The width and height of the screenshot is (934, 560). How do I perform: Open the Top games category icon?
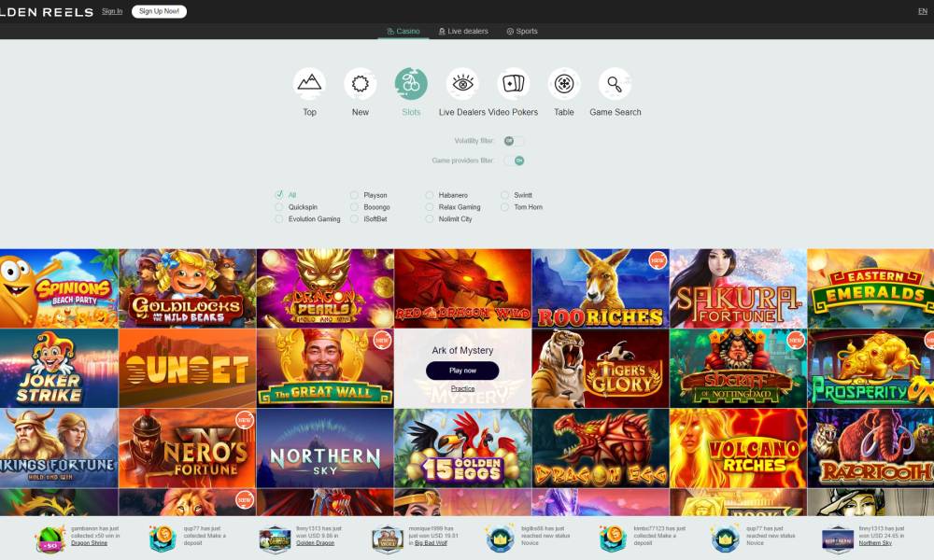(x=309, y=84)
